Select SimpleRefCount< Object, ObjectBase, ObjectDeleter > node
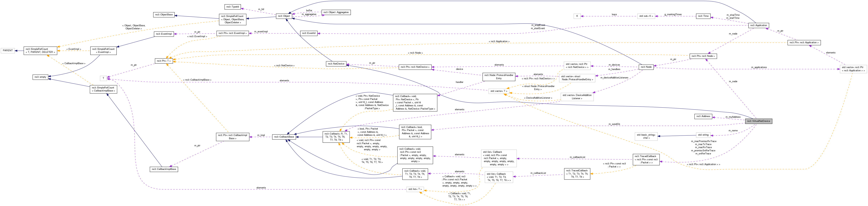This screenshot has width=868, height=206. click(232, 19)
